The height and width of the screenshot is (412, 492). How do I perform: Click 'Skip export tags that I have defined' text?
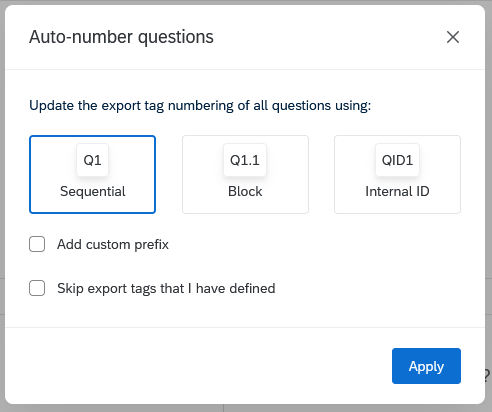166,288
